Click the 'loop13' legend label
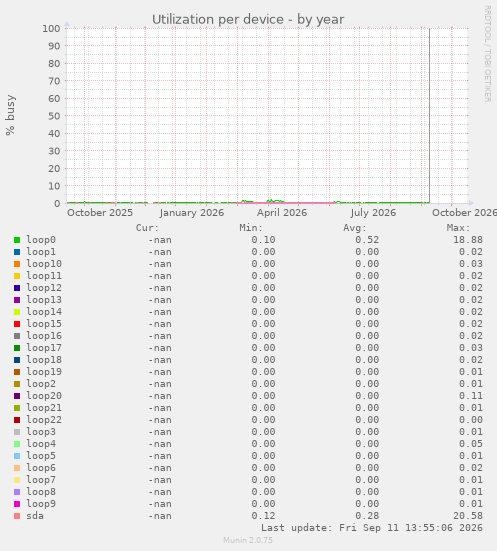Image resolution: width=497 pixels, height=551 pixels. 44,300
